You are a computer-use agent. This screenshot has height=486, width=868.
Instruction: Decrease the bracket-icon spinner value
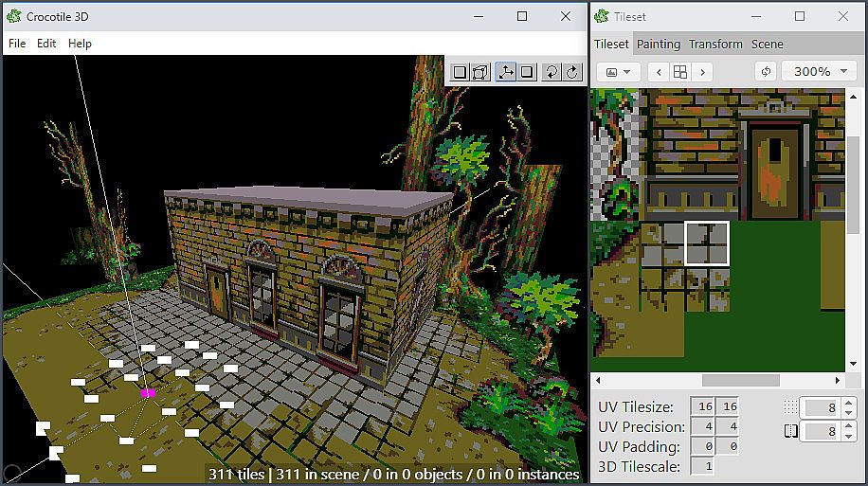(849, 436)
